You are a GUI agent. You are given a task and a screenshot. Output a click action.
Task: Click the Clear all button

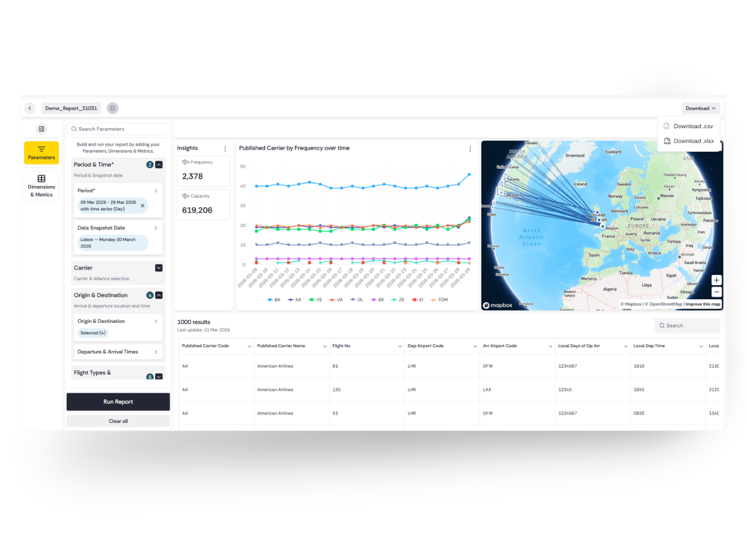coord(118,421)
